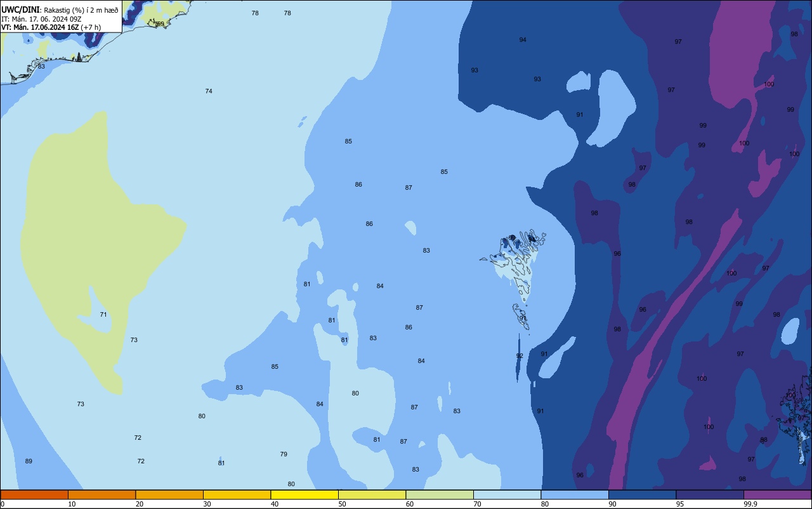This screenshot has width=812, height=509.
Task: Click the 10–20 orange legend segment
Action: (101, 494)
